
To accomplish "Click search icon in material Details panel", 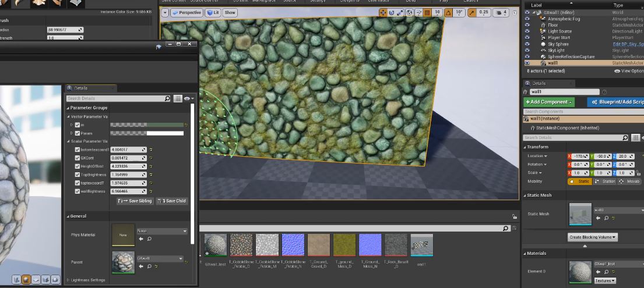I will (x=168, y=99).
